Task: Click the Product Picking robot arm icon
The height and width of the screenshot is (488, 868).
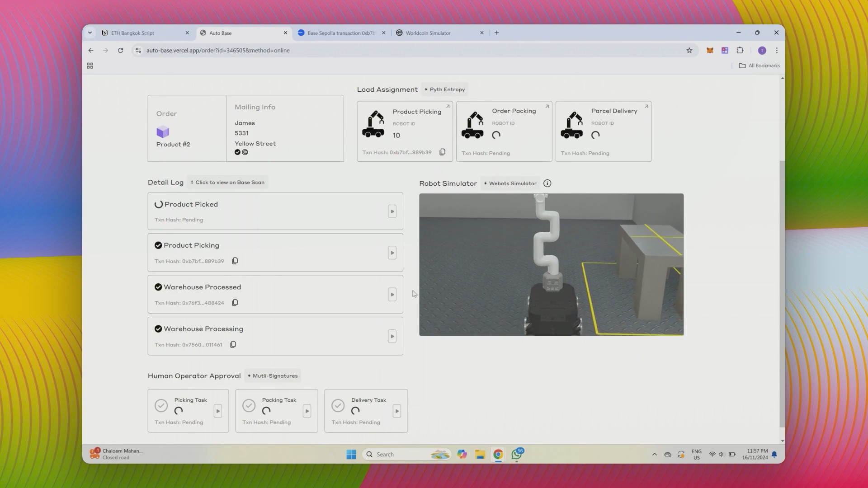Action: point(373,124)
